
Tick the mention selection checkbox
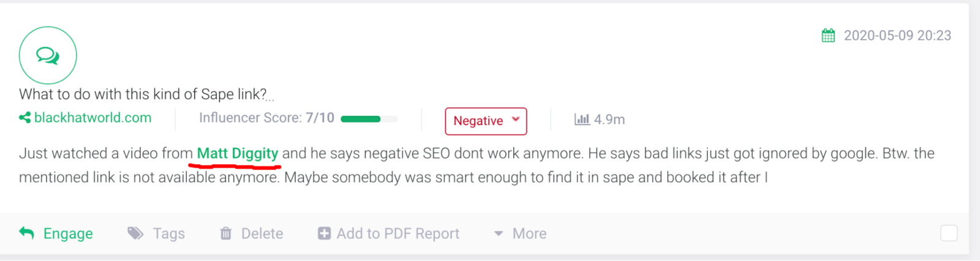click(x=949, y=233)
